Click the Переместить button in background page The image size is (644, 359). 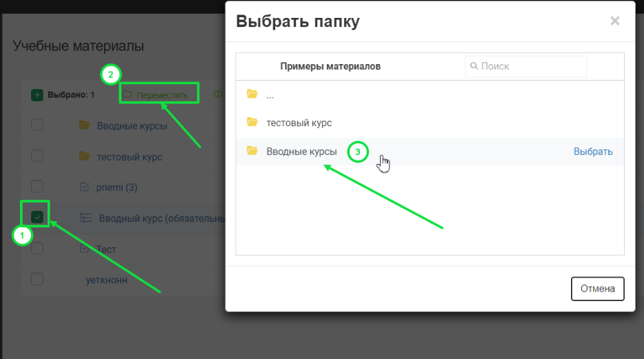pyautogui.click(x=156, y=95)
